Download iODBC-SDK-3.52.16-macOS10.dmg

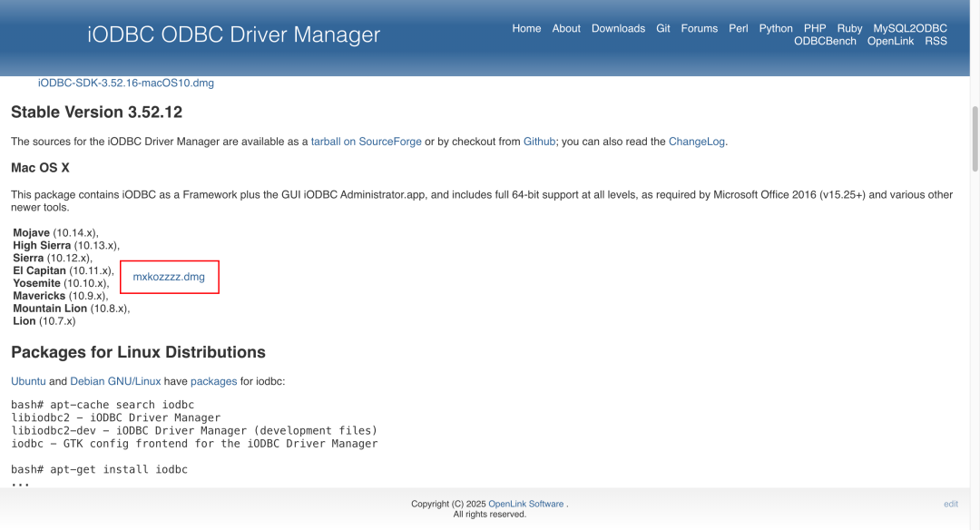coord(125,83)
